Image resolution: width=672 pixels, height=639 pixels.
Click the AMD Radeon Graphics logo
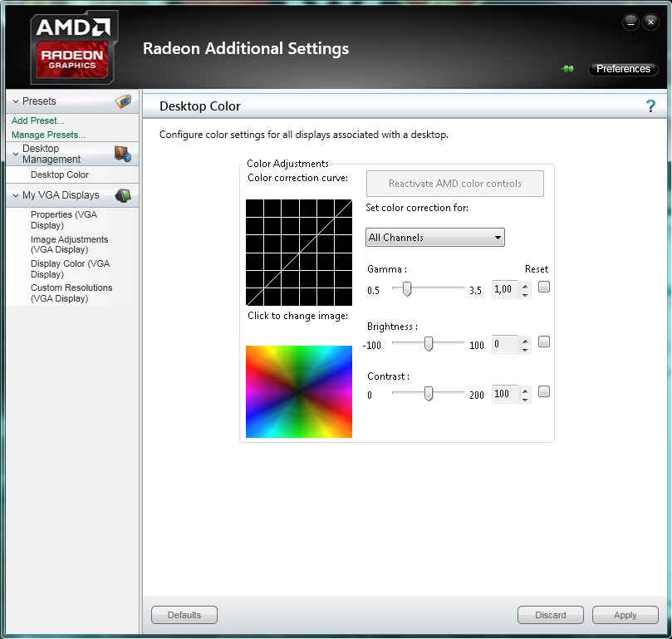point(74,48)
